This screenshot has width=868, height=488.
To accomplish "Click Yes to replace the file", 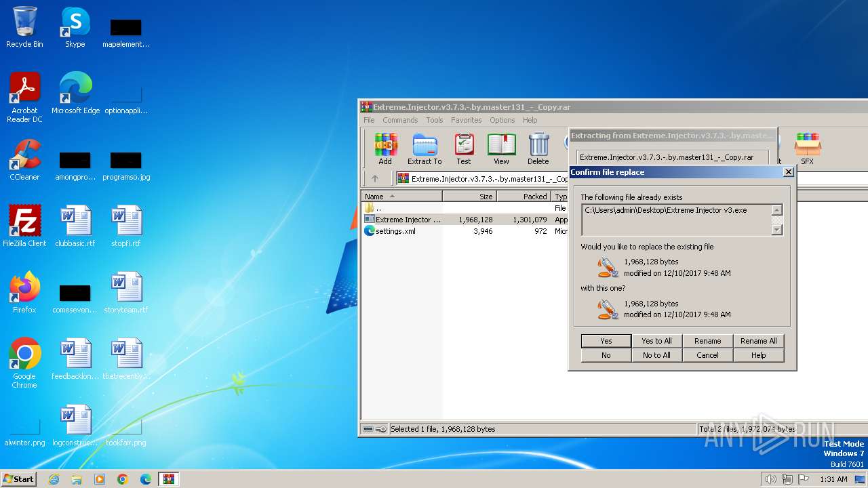I will (x=606, y=341).
